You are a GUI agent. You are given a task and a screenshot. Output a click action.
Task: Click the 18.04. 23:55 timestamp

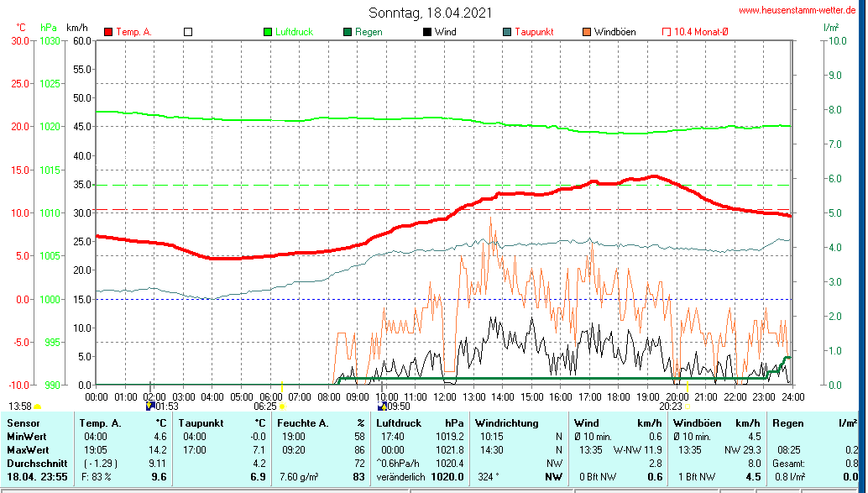[37, 476]
